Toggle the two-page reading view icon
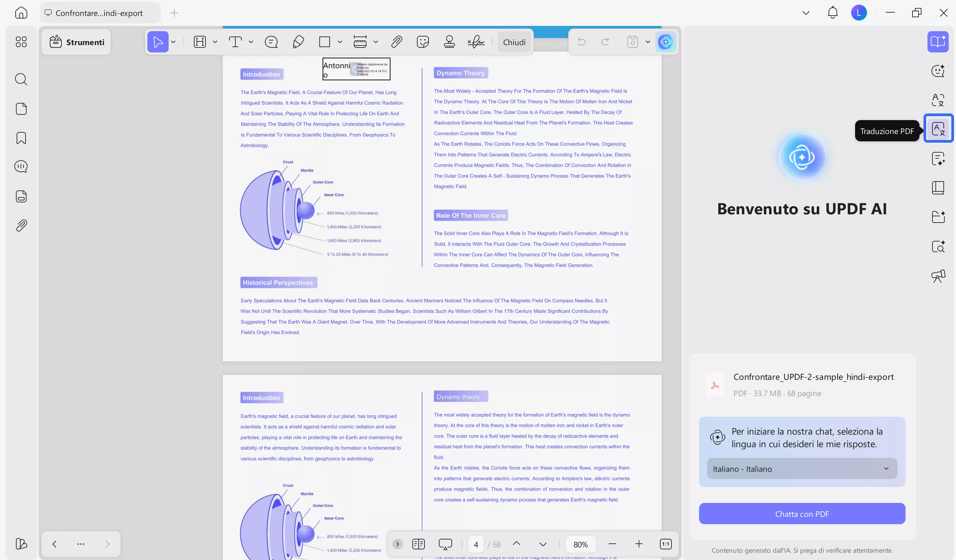This screenshot has width=956, height=560. point(418,544)
